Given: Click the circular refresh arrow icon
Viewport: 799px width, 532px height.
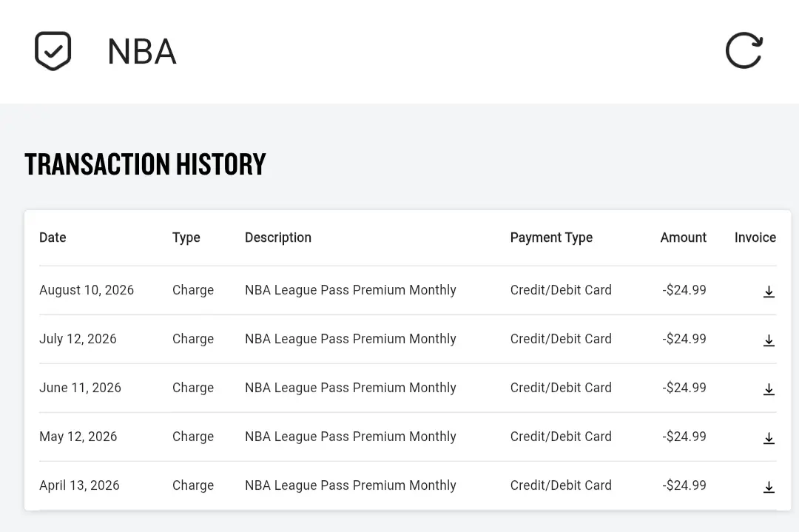Looking at the screenshot, I should pos(744,50).
